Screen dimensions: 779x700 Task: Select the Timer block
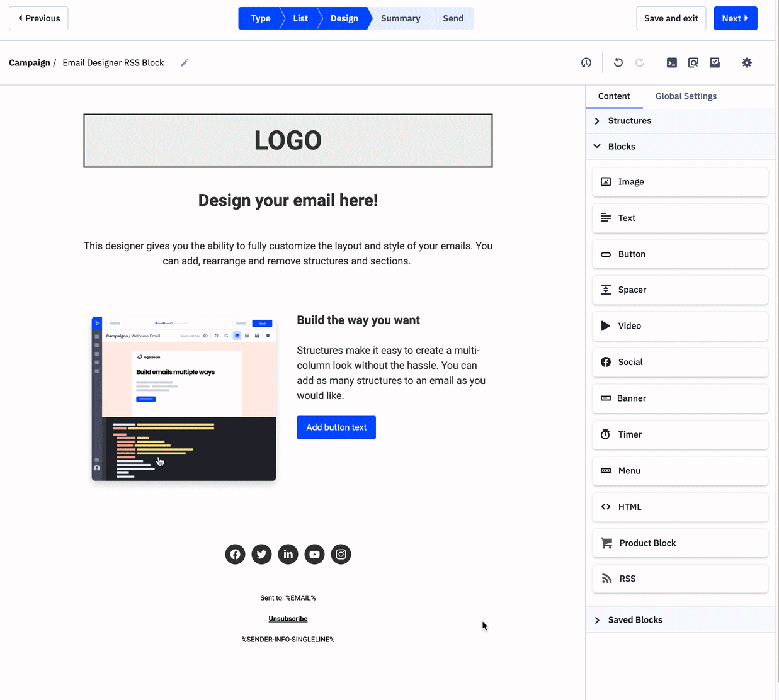click(x=680, y=434)
